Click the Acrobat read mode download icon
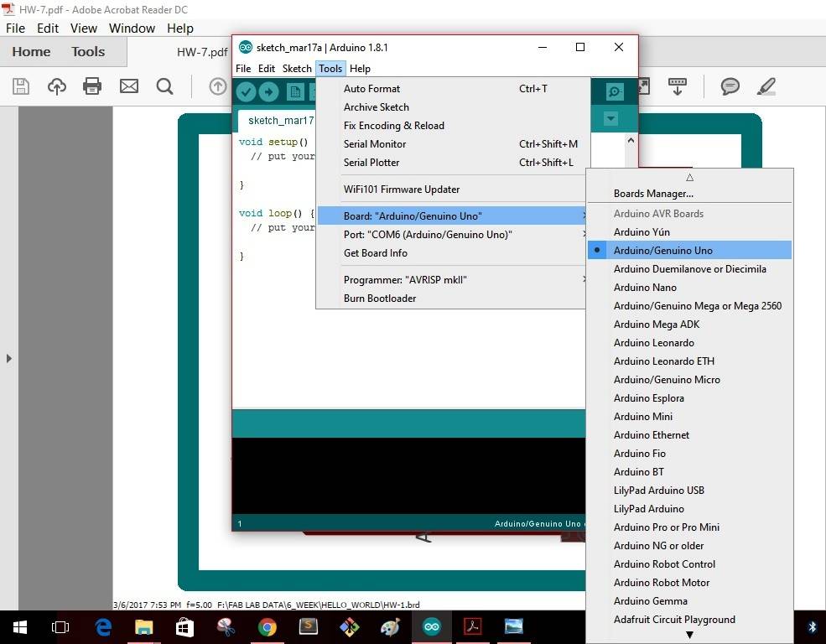The width and height of the screenshot is (826, 644). (678, 86)
